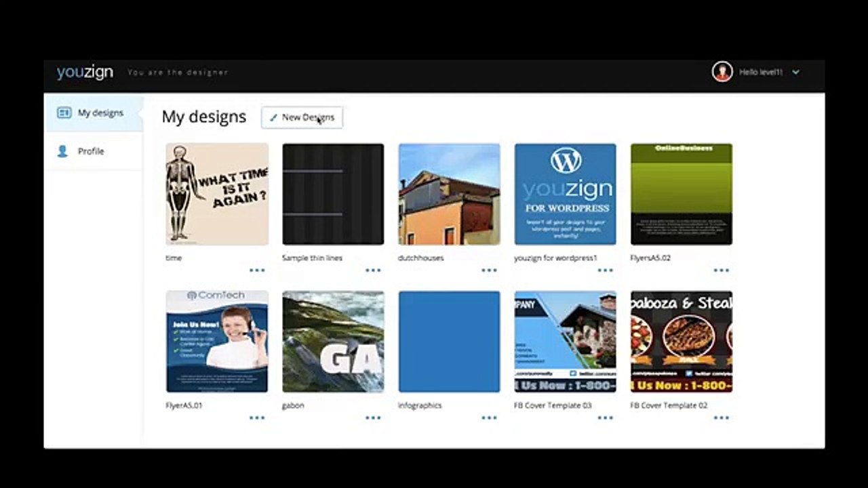The height and width of the screenshot is (488, 868).
Task: Click the 'My designs' page heading
Action: click(x=204, y=117)
